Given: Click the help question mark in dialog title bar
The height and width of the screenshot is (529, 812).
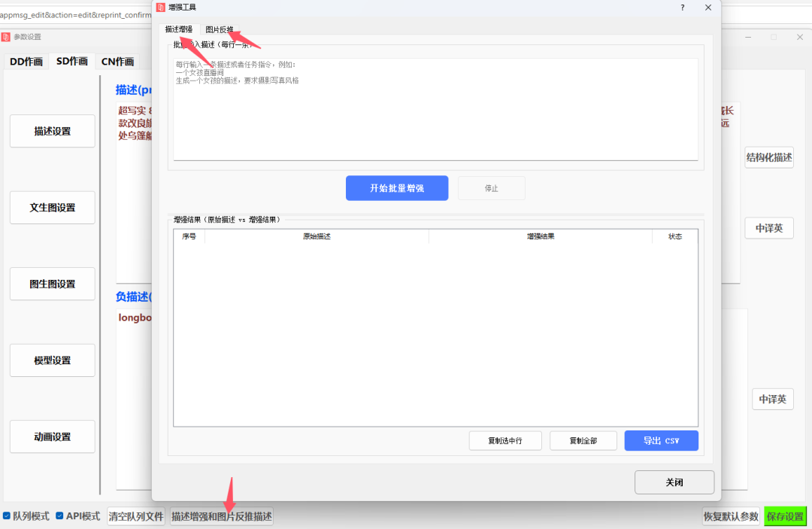Looking at the screenshot, I should [x=683, y=8].
